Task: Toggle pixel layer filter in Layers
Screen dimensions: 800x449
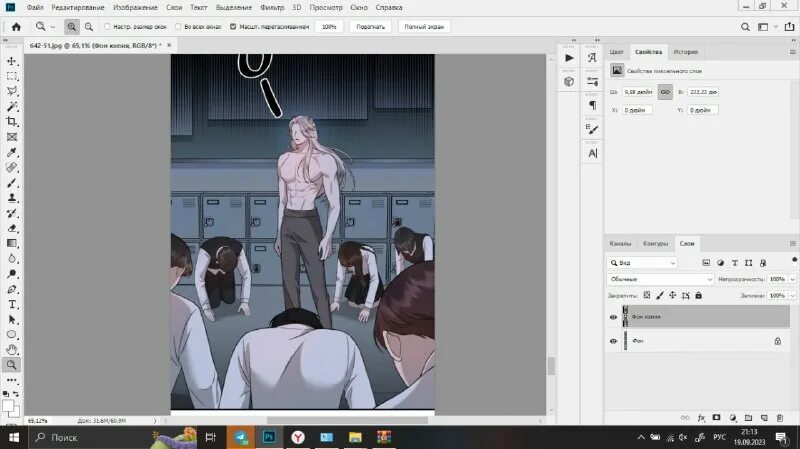Action: pyautogui.click(x=706, y=263)
